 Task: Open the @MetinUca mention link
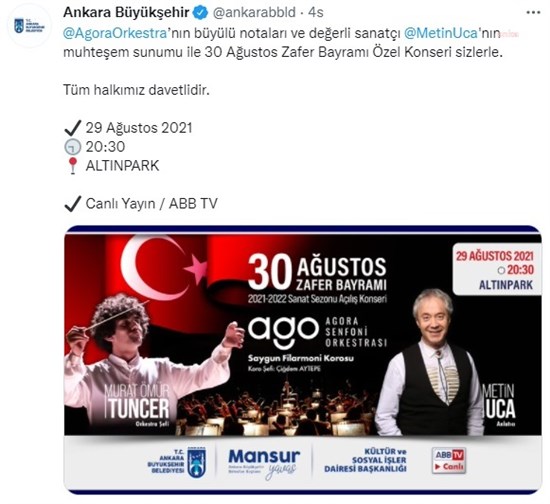click(x=441, y=34)
